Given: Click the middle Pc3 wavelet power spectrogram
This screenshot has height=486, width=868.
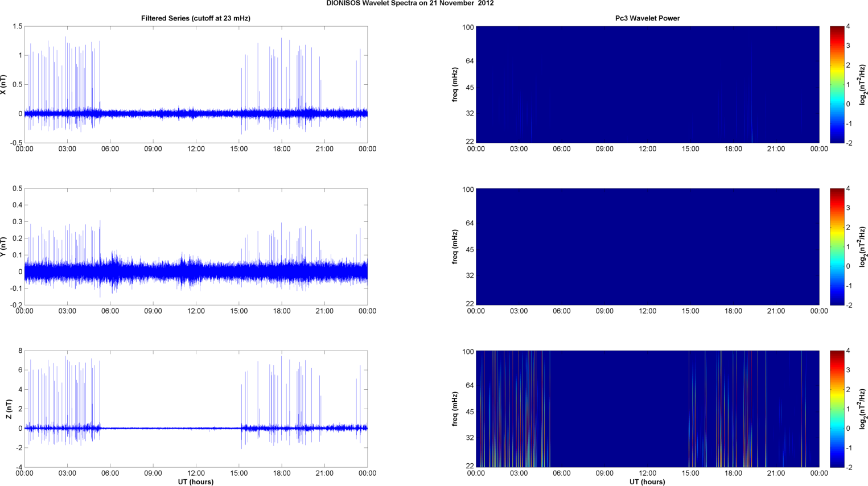Looking at the screenshot, I should (647, 246).
